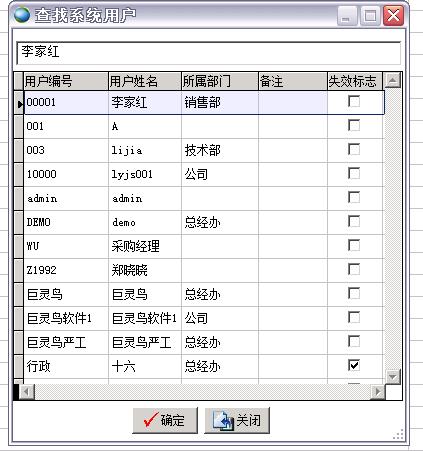Toggle 失效标志 checkbox for WU row
This screenshot has width=423, height=451.
click(354, 245)
